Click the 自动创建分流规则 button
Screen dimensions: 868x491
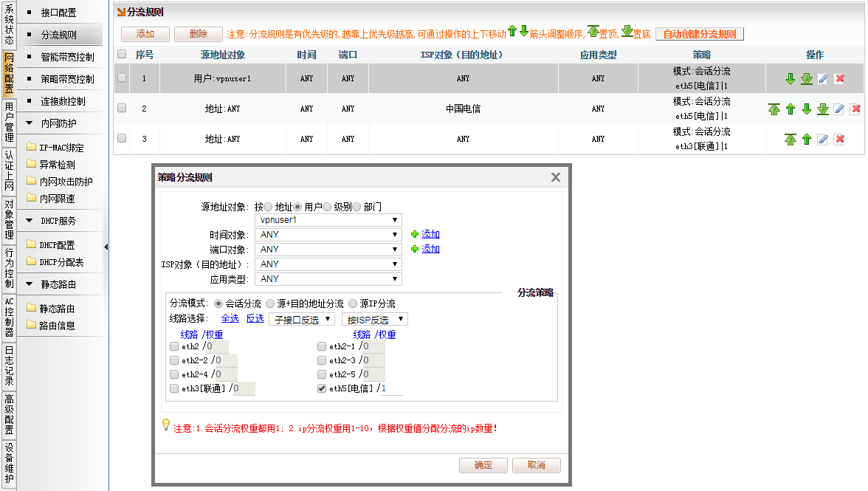[x=699, y=34]
